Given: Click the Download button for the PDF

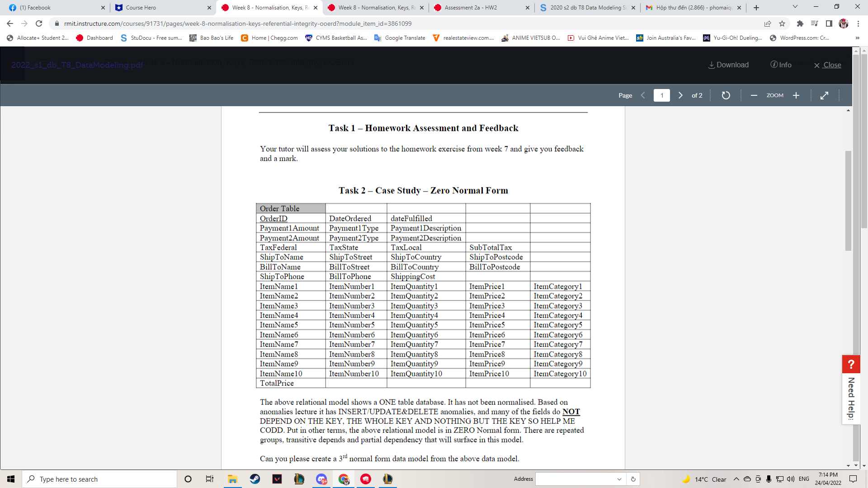Looking at the screenshot, I should click(729, 64).
